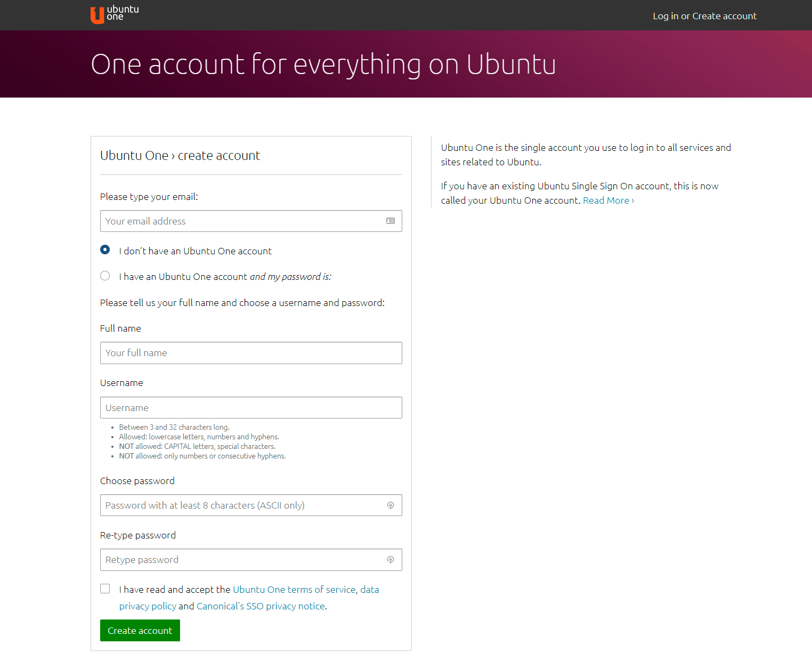Open Canonical's SSO privacy notice link
Viewport: 812px width, 668px height.
click(x=261, y=606)
